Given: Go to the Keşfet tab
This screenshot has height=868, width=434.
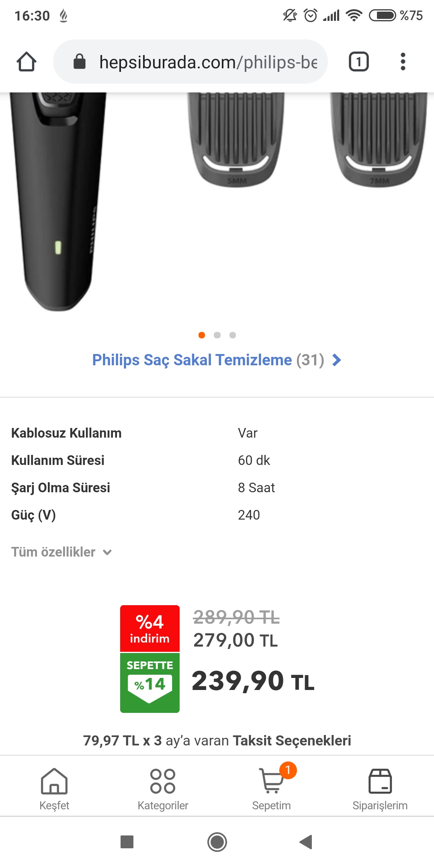Looking at the screenshot, I should pos(54,787).
